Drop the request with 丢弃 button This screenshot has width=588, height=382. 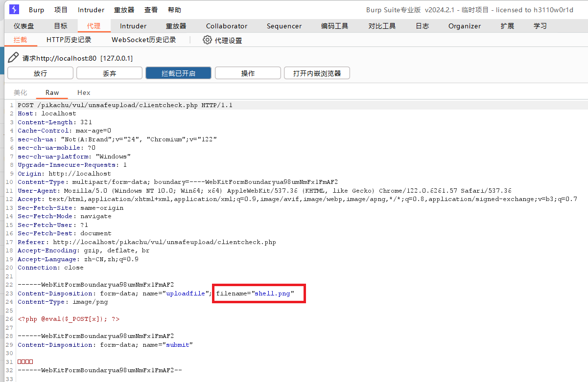tap(109, 73)
